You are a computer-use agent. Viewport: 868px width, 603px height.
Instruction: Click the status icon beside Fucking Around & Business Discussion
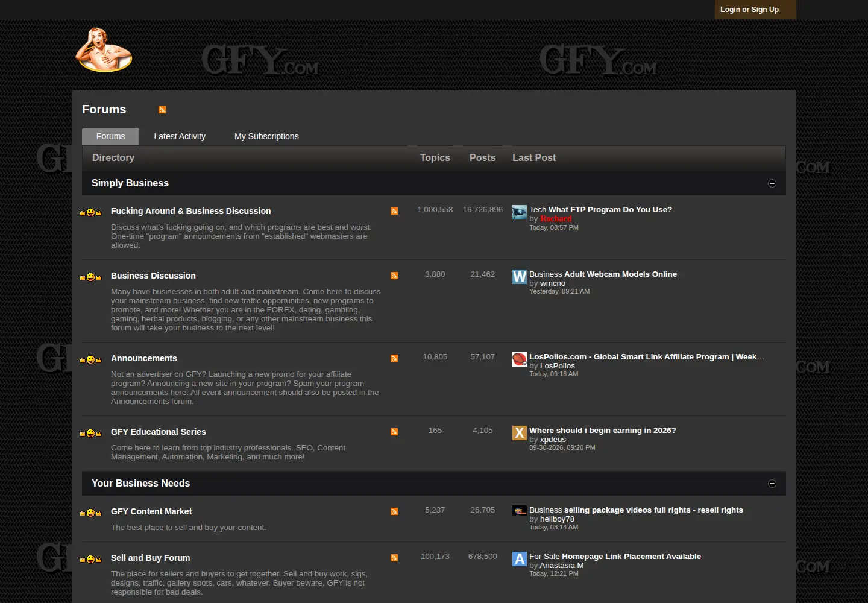click(x=90, y=212)
